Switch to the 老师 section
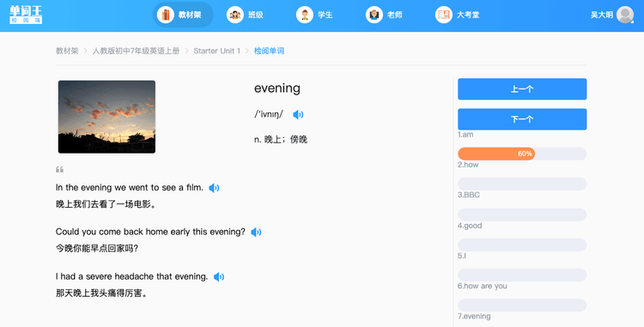Screen dimensions: 644x327 coord(384,15)
